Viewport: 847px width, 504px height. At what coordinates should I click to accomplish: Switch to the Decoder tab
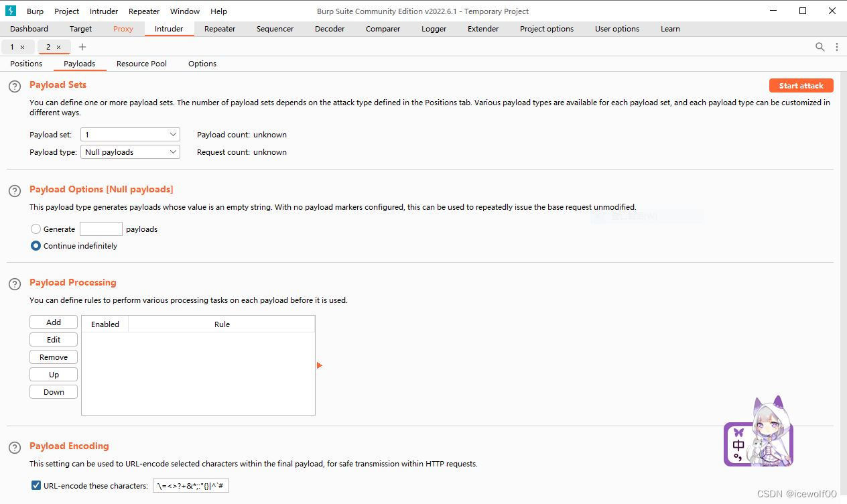coord(330,29)
